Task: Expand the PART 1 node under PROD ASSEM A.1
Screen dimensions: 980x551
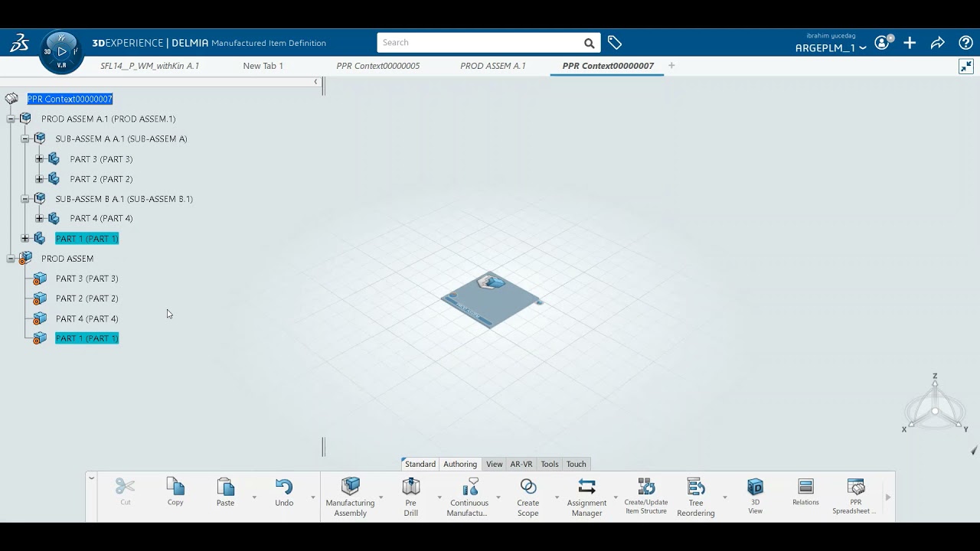Action: (x=25, y=239)
